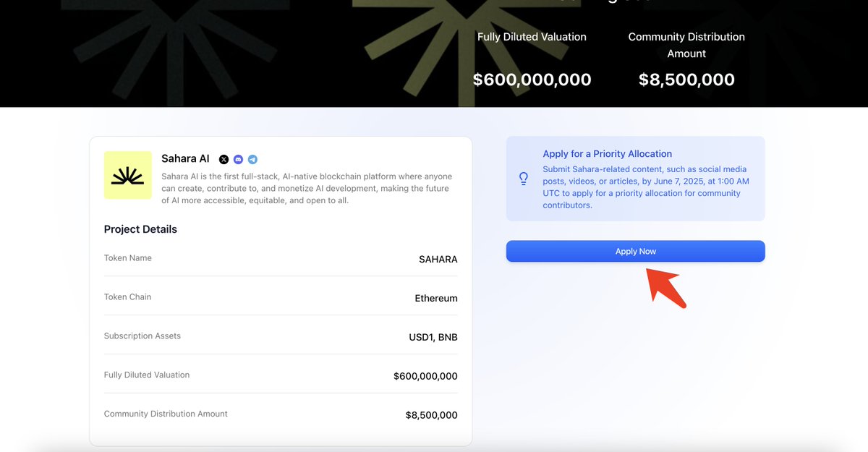Select the SAHARA token name value

pyautogui.click(x=438, y=259)
